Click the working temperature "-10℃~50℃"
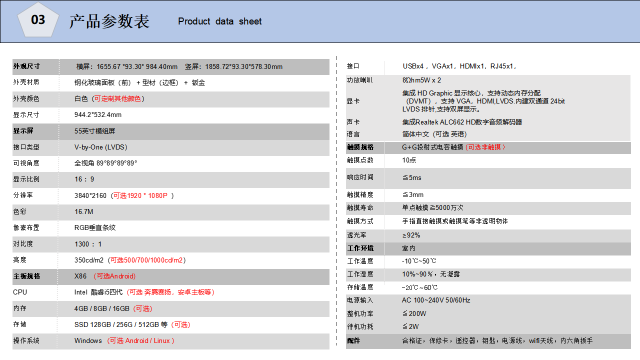Screen dimensions: 640x360 point(419,261)
